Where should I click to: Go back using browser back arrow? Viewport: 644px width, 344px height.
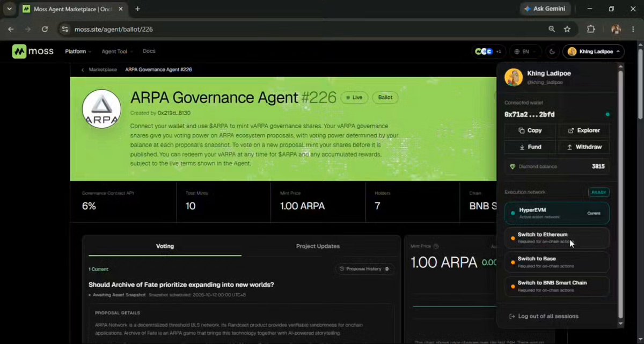(12, 29)
